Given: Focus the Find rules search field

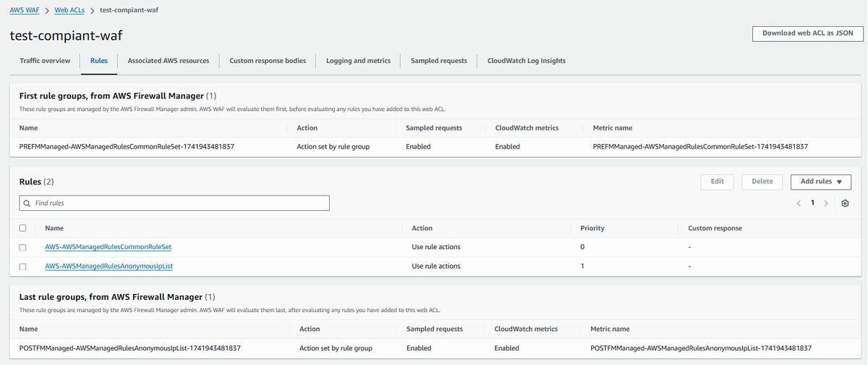Looking at the screenshot, I should point(174,204).
